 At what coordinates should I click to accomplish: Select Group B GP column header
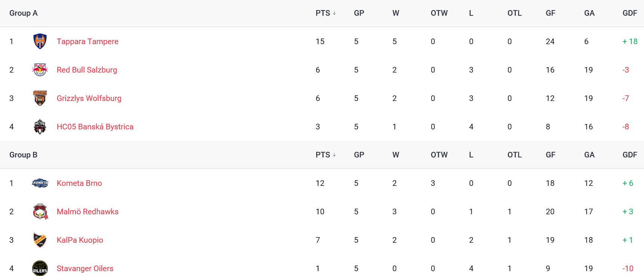359,155
